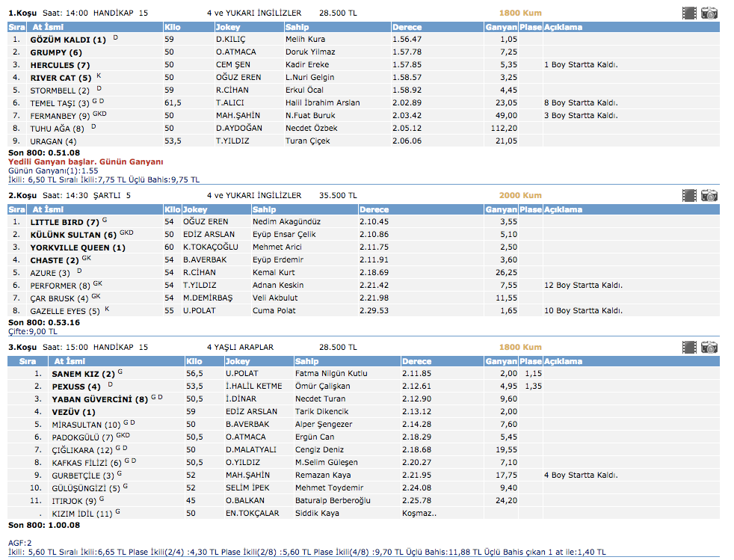Open owner Melih Kura's page
734x560 pixels.
point(305,40)
